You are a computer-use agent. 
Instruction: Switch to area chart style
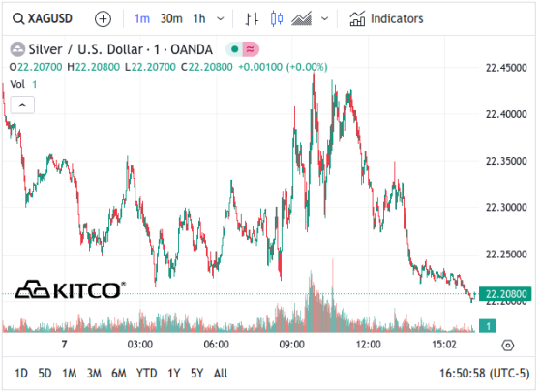click(x=302, y=18)
